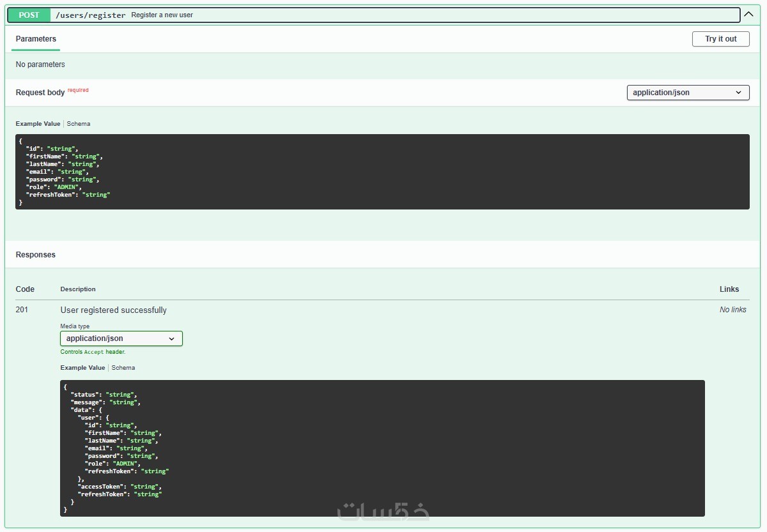Click the "status" line in response example

pos(104,395)
